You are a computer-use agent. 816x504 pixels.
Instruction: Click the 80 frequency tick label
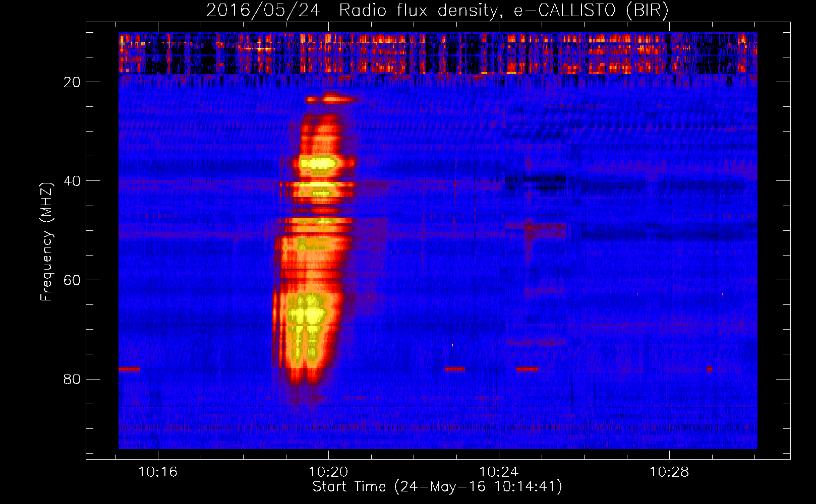(73, 379)
